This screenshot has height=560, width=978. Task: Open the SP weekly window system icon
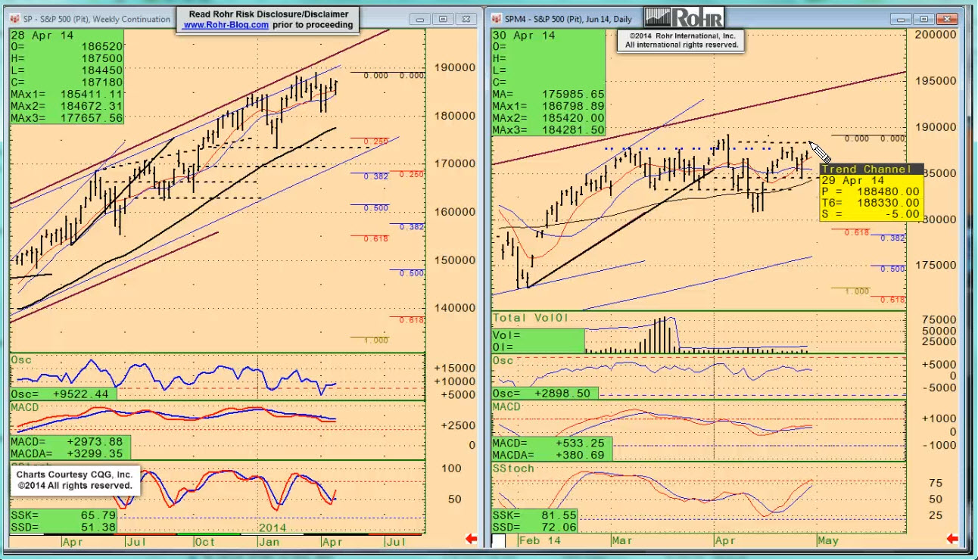(x=15, y=19)
